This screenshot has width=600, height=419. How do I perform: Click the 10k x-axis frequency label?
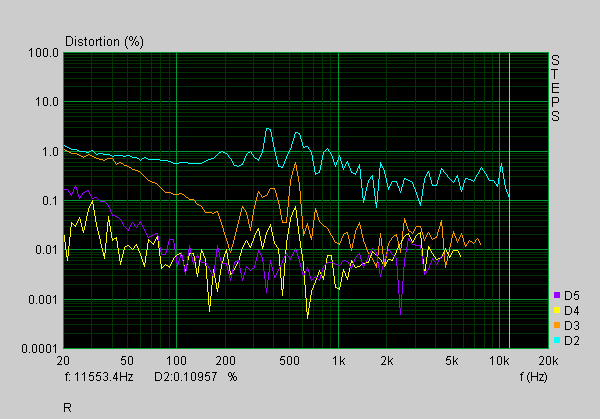point(499,361)
